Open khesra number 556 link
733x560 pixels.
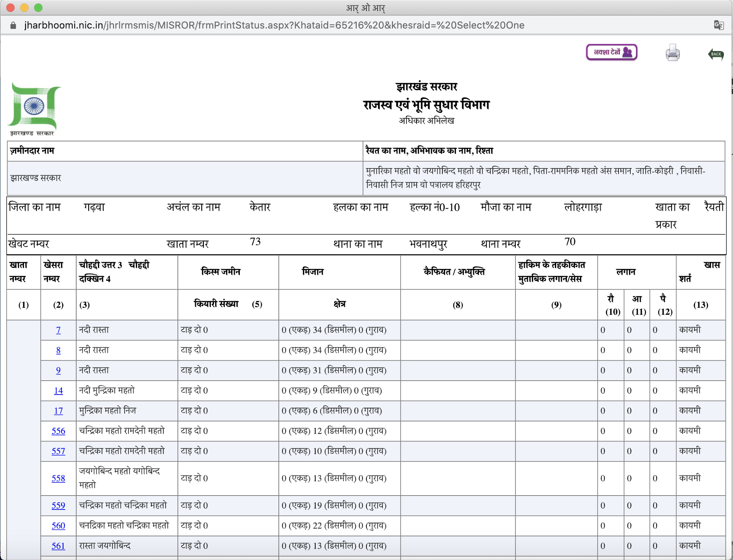click(58, 431)
